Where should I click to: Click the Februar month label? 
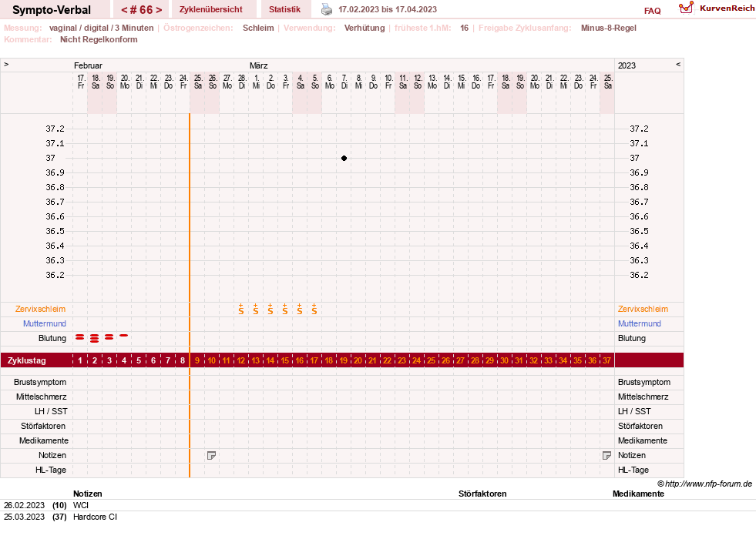[88, 65]
